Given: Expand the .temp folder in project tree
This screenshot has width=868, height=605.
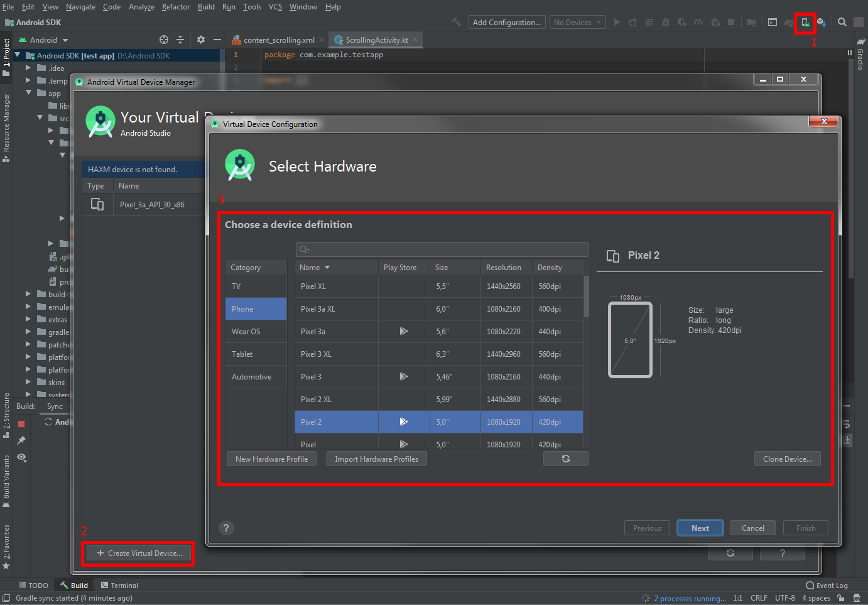Looking at the screenshot, I should [x=28, y=80].
